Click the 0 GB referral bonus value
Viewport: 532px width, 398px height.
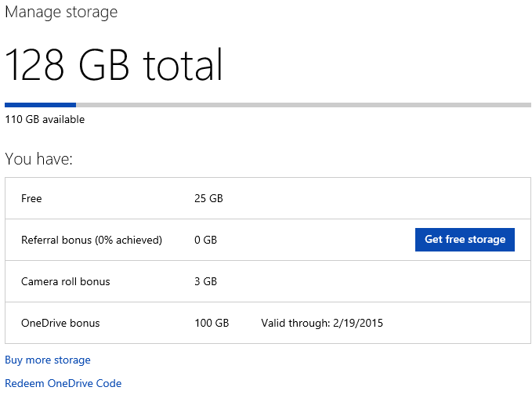(x=205, y=241)
